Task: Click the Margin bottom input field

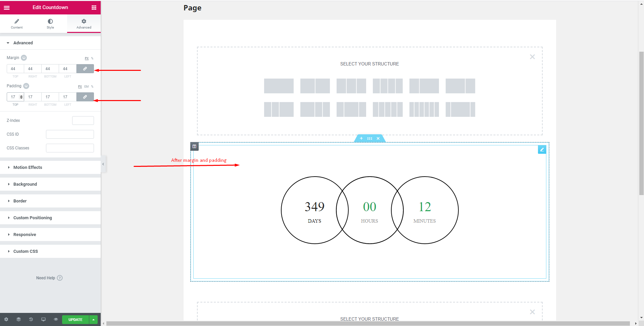Action: (x=50, y=69)
